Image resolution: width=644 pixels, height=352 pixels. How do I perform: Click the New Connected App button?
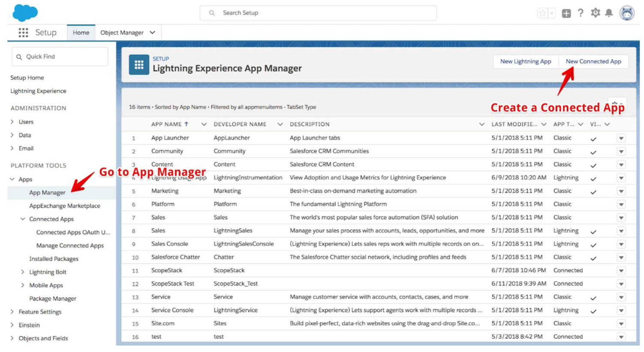pyautogui.click(x=593, y=61)
